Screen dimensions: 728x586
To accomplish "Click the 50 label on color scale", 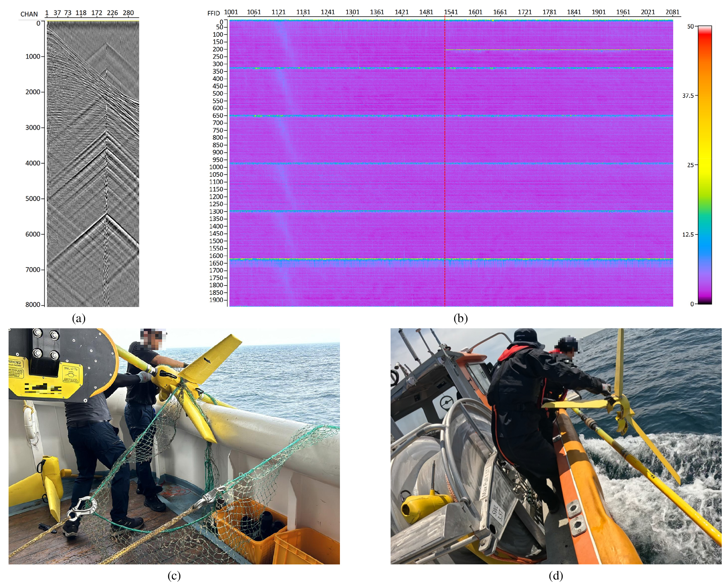I will 690,27.
